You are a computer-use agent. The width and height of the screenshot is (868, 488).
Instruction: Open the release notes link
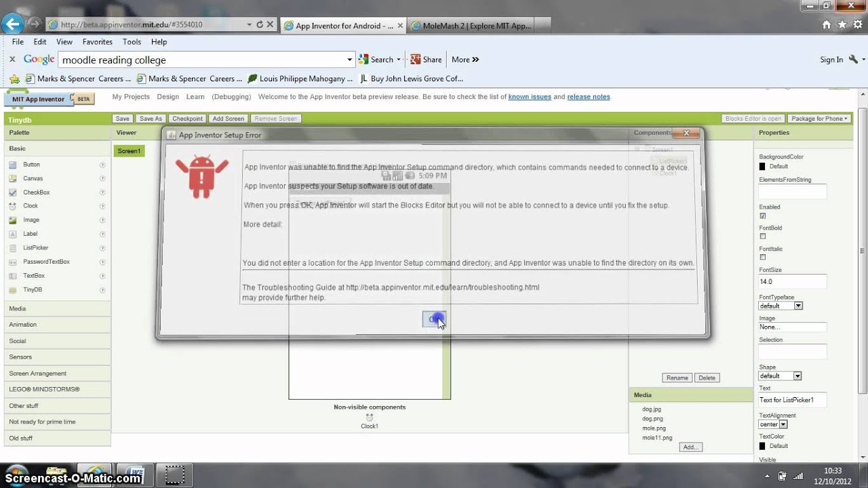(589, 97)
